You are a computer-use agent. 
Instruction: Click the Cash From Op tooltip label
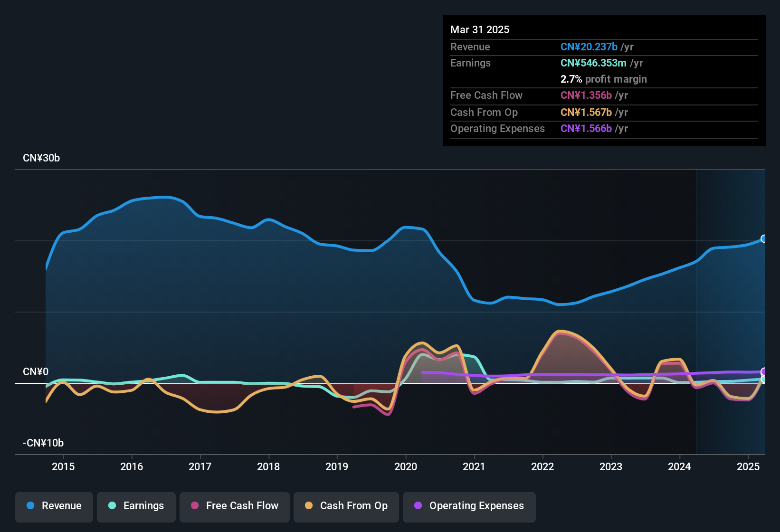coord(484,112)
